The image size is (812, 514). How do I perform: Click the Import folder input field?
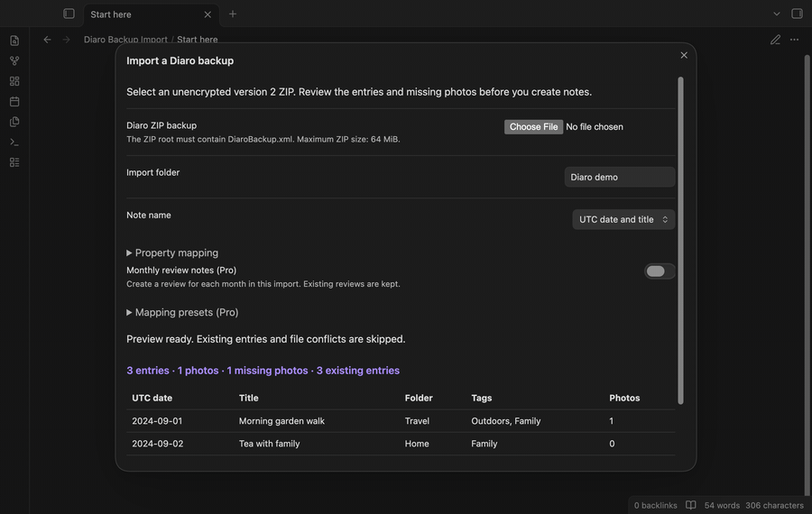pyautogui.click(x=619, y=177)
